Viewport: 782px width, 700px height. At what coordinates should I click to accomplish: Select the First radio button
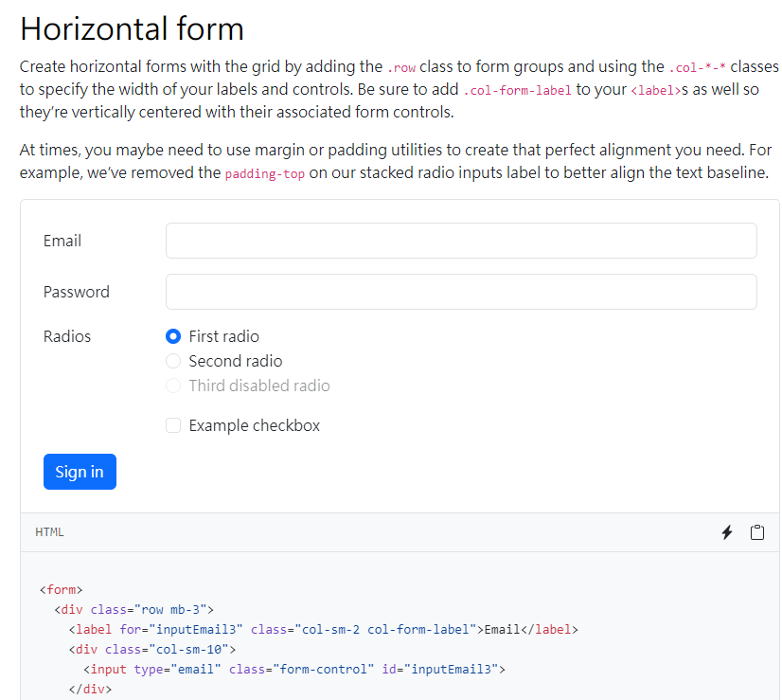click(x=173, y=336)
